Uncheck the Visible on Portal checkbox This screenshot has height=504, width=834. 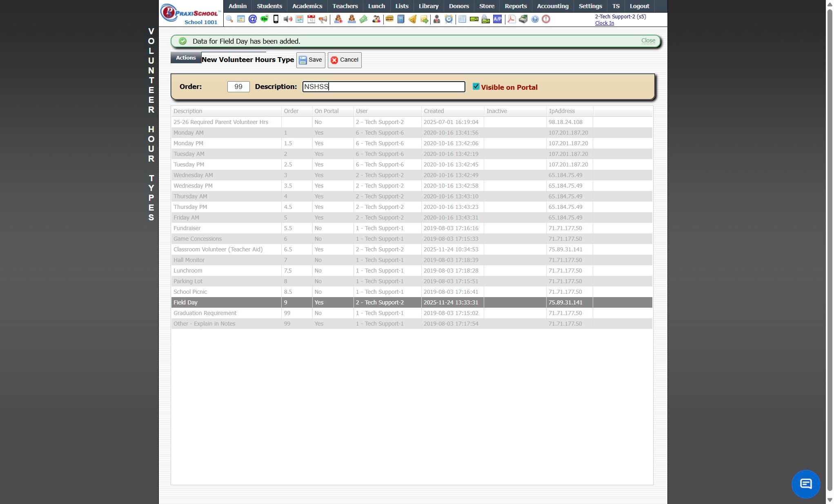coord(476,87)
